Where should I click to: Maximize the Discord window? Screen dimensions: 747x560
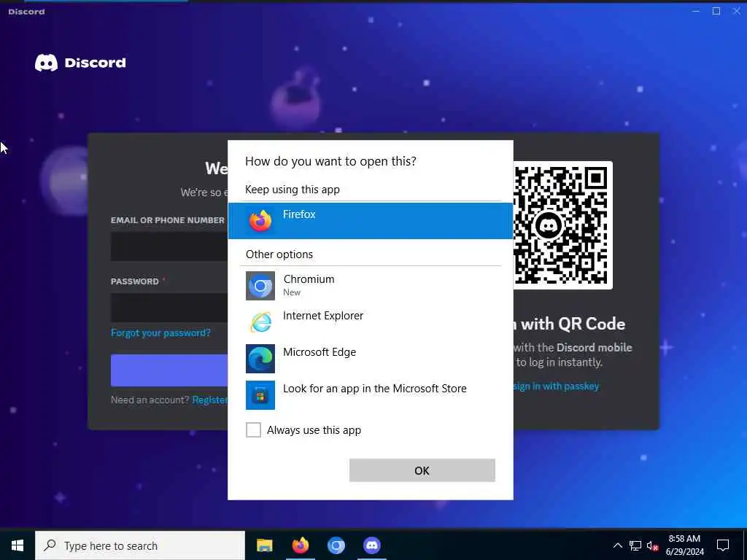[x=716, y=11]
